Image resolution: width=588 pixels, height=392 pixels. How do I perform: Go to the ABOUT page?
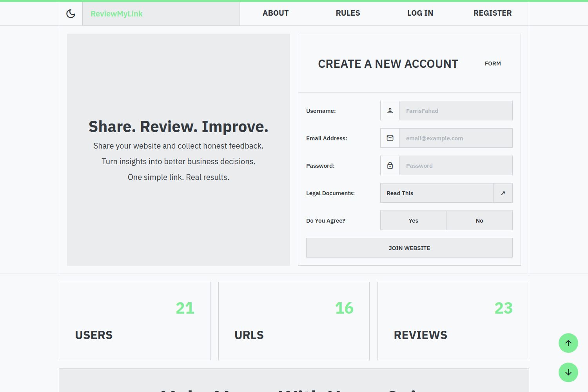[276, 13]
